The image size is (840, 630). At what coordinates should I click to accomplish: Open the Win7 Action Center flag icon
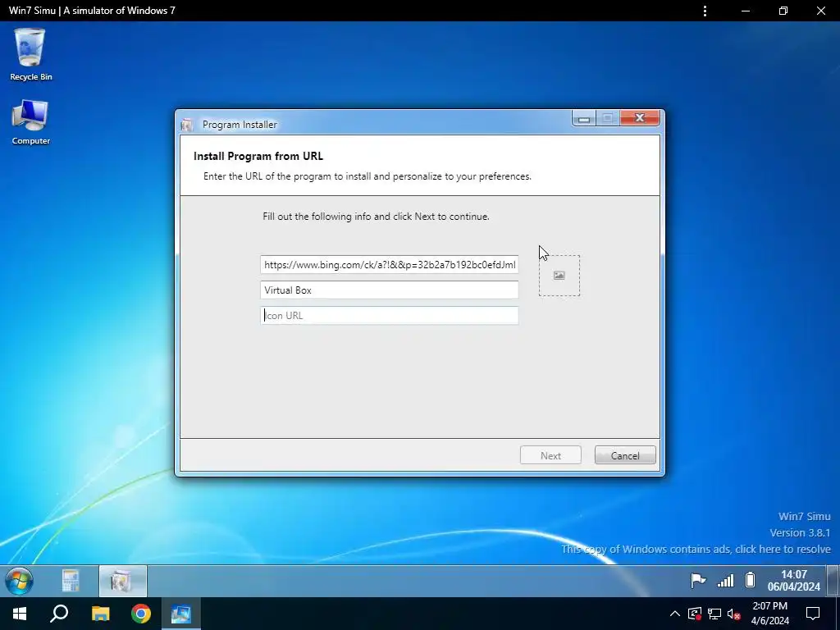(x=697, y=581)
